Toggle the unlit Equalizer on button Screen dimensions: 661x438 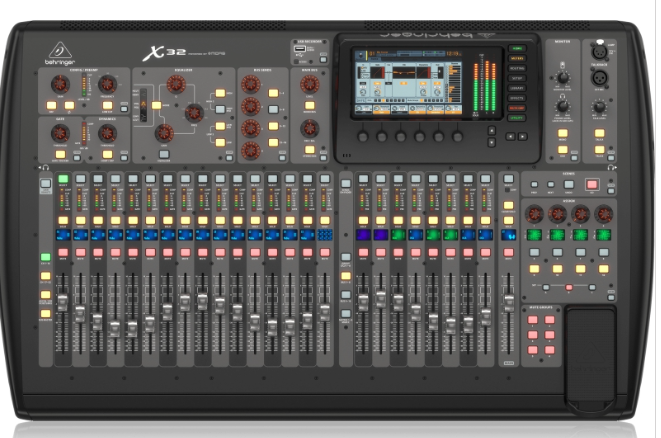(x=164, y=154)
